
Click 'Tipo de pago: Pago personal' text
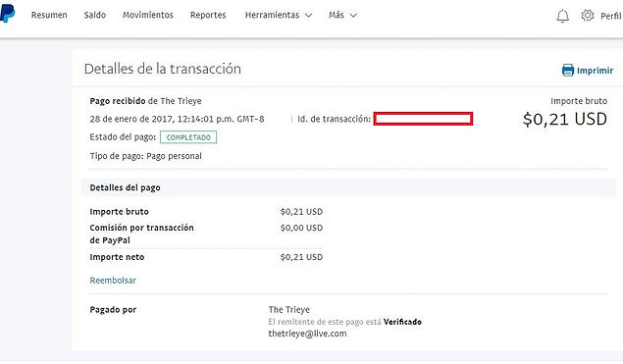[146, 156]
